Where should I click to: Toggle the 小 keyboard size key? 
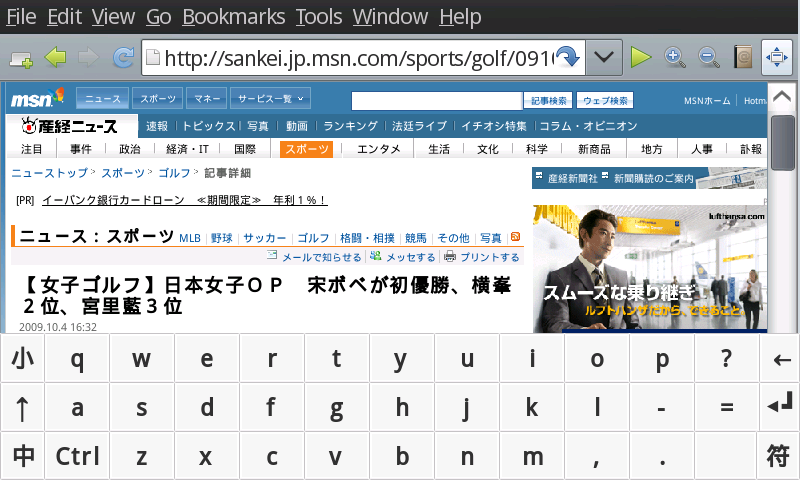click(22, 359)
